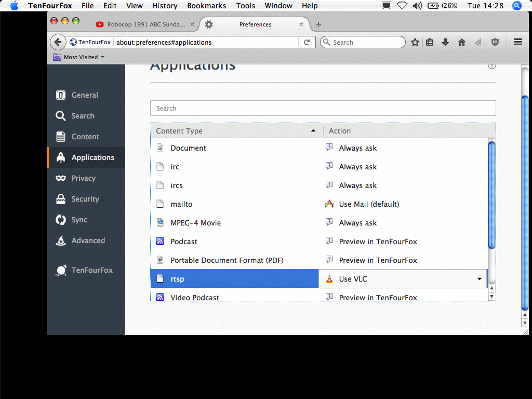Open the Apple menu

tap(14, 6)
